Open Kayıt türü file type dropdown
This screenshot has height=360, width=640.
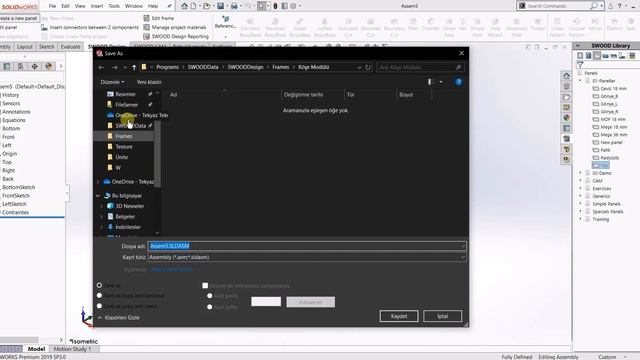[463, 257]
